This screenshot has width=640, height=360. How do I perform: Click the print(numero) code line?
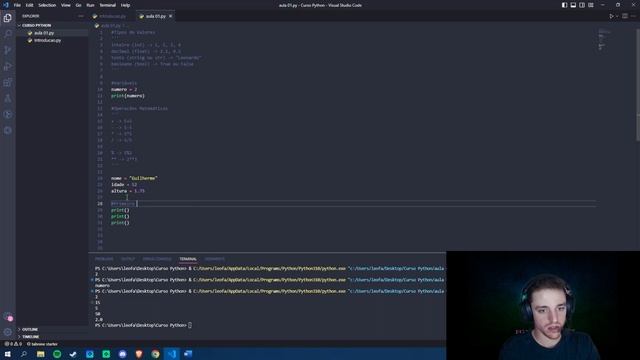click(128, 96)
